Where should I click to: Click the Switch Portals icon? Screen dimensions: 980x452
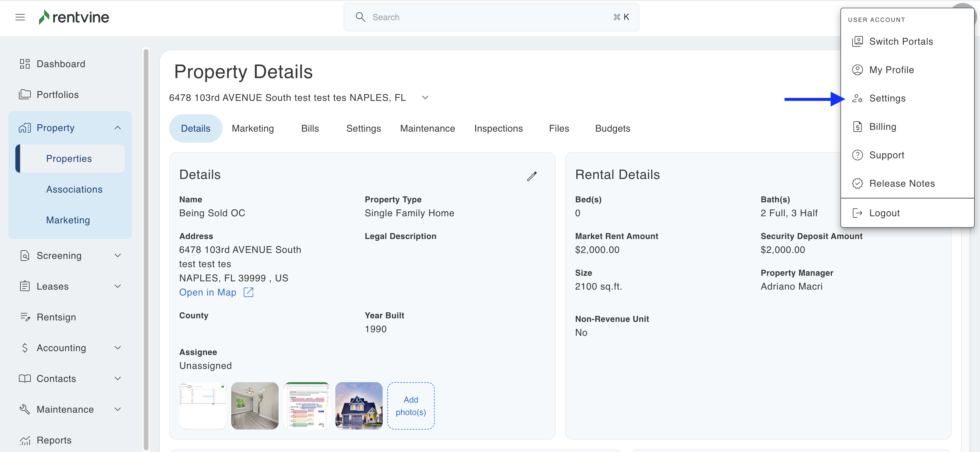click(857, 41)
